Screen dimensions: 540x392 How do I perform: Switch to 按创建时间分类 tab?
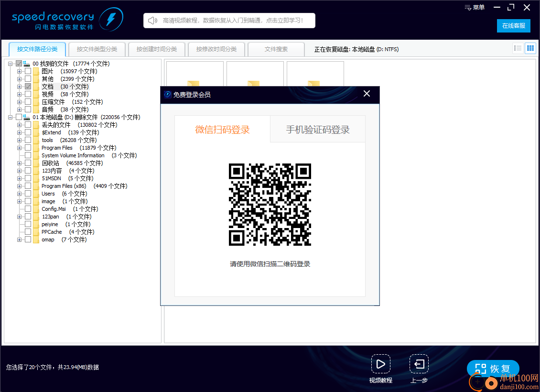[157, 49]
